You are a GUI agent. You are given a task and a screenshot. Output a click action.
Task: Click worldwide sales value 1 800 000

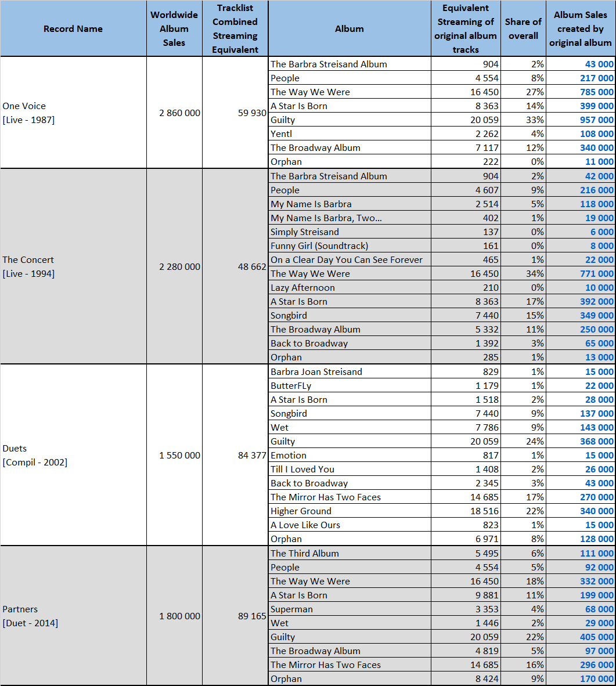point(174,616)
